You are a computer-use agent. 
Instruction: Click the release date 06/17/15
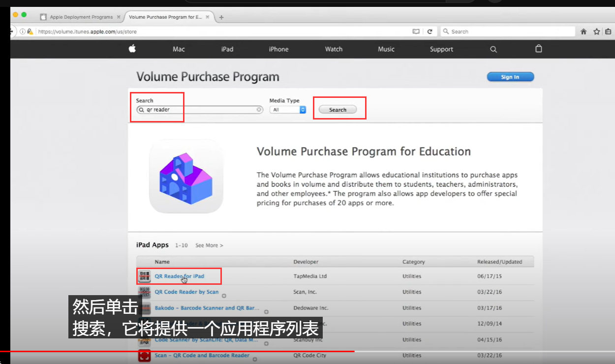click(x=489, y=276)
